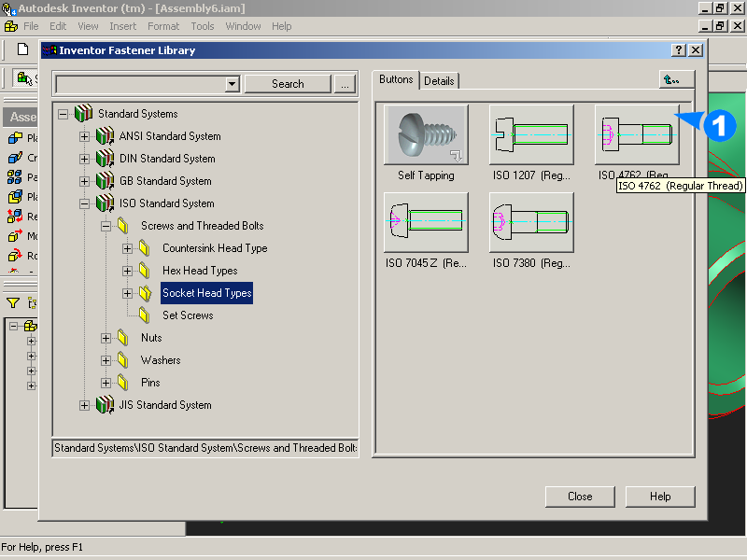Click the book icon beside ISO Standard System
Image resolution: width=747 pixels, height=560 pixels.
click(x=105, y=203)
